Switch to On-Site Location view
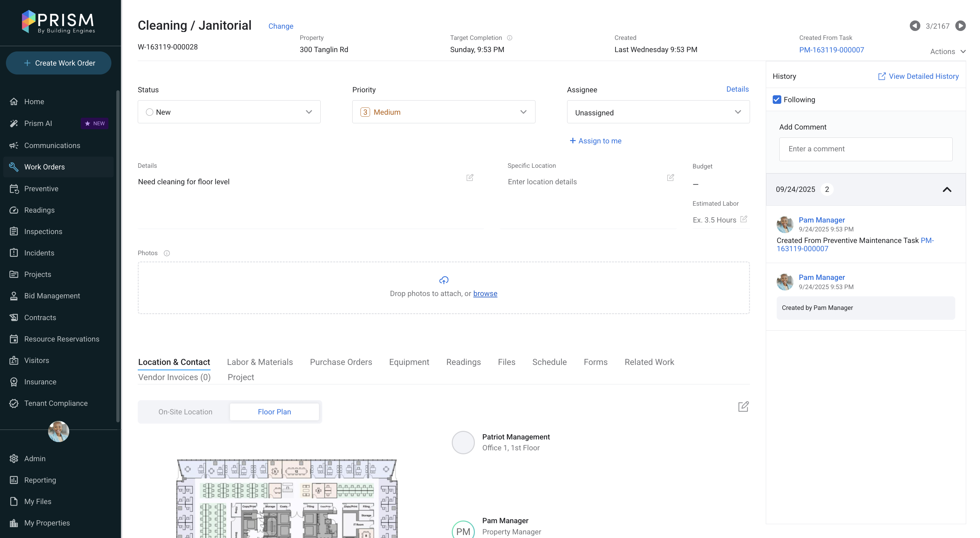 point(185,412)
